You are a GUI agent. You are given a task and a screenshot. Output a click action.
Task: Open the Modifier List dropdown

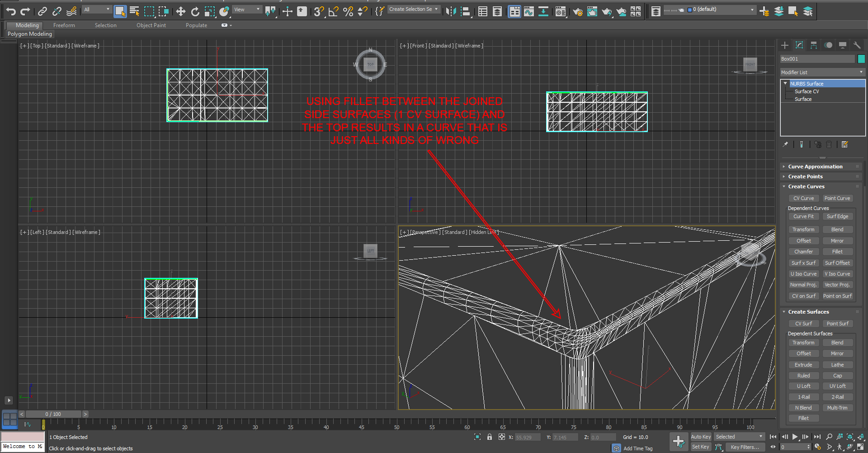tap(822, 72)
